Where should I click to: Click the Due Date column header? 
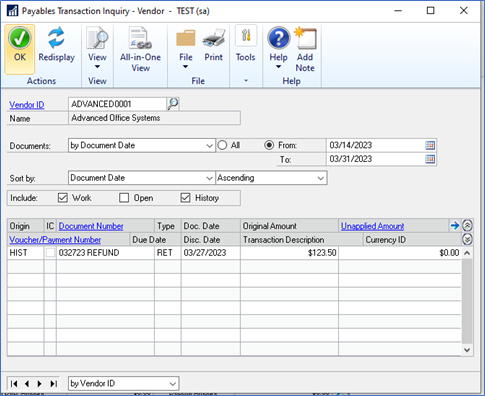tap(155, 240)
